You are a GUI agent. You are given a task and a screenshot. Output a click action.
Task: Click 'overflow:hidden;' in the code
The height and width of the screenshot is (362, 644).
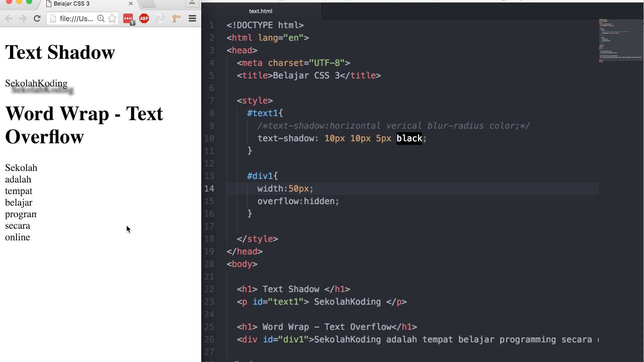tap(298, 201)
